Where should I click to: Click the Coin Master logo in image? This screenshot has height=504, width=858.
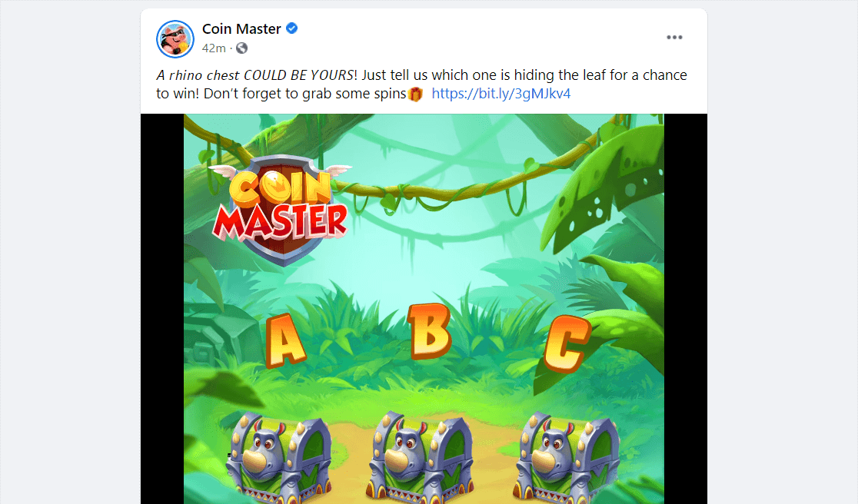click(280, 210)
